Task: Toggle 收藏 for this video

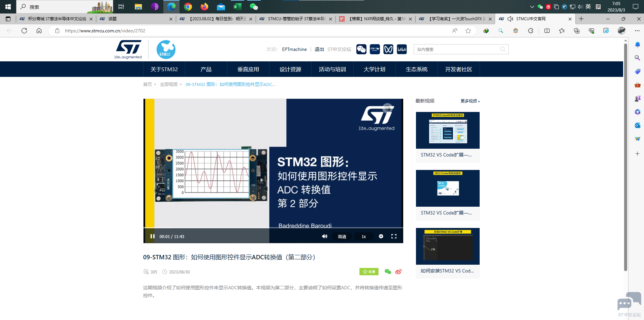Action: pyautogui.click(x=369, y=272)
